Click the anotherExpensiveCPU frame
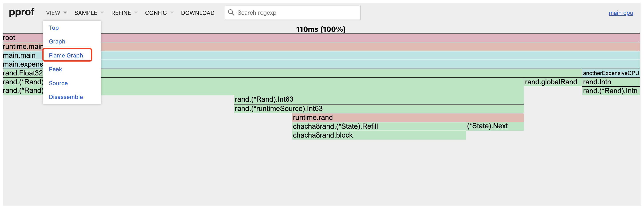 (x=610, y=73)
